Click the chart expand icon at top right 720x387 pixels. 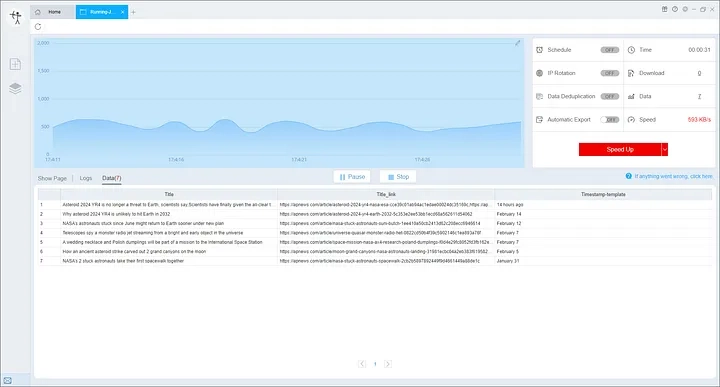coord(518,43)
